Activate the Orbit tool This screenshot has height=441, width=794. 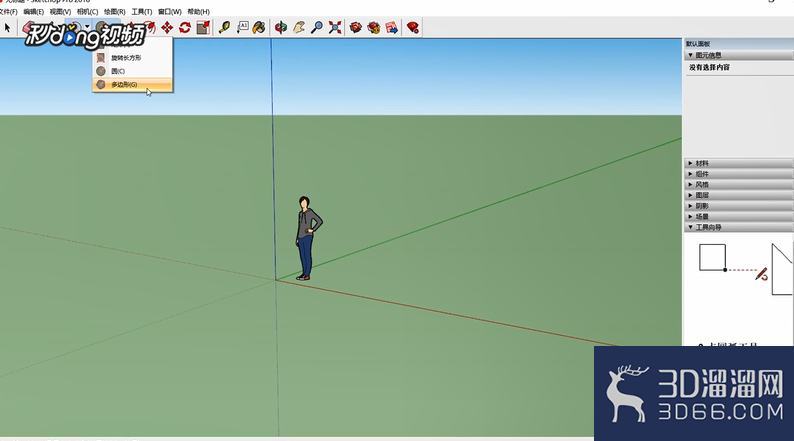point(281,27)
